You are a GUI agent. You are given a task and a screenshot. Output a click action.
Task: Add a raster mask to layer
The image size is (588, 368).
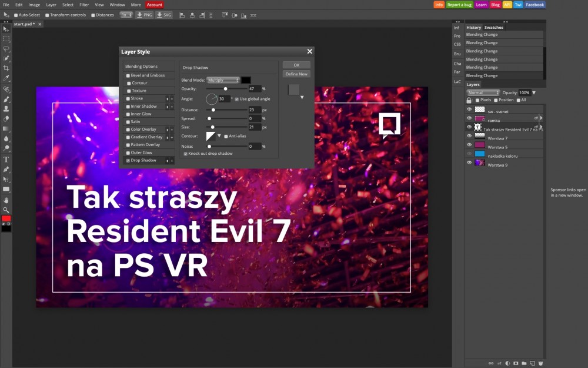pos(516,363)
